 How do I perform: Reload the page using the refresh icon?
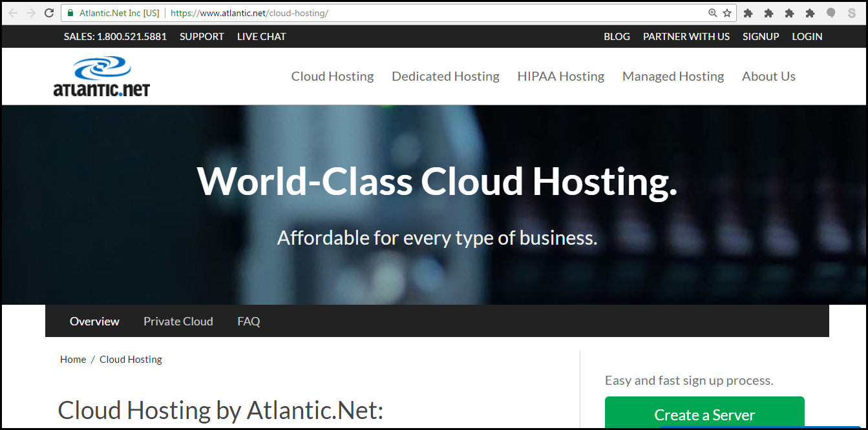(49, 12)
